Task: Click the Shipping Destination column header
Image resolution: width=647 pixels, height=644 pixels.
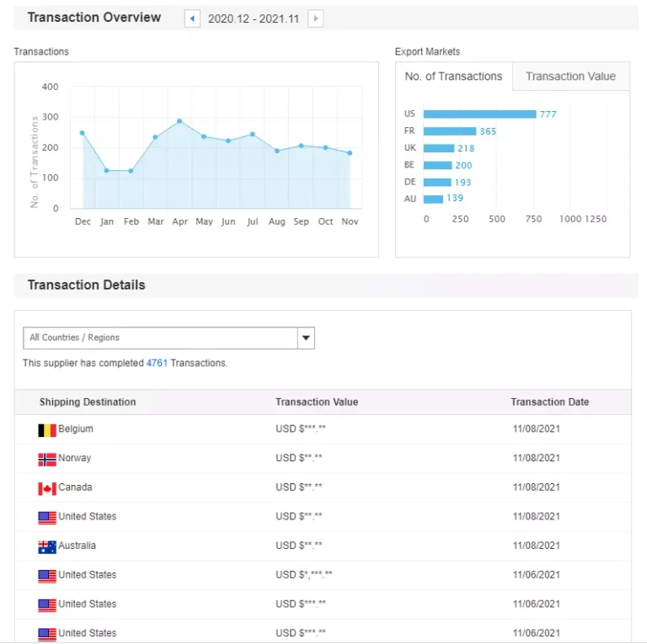Action: pyautogui.click(x=88, y=402)
